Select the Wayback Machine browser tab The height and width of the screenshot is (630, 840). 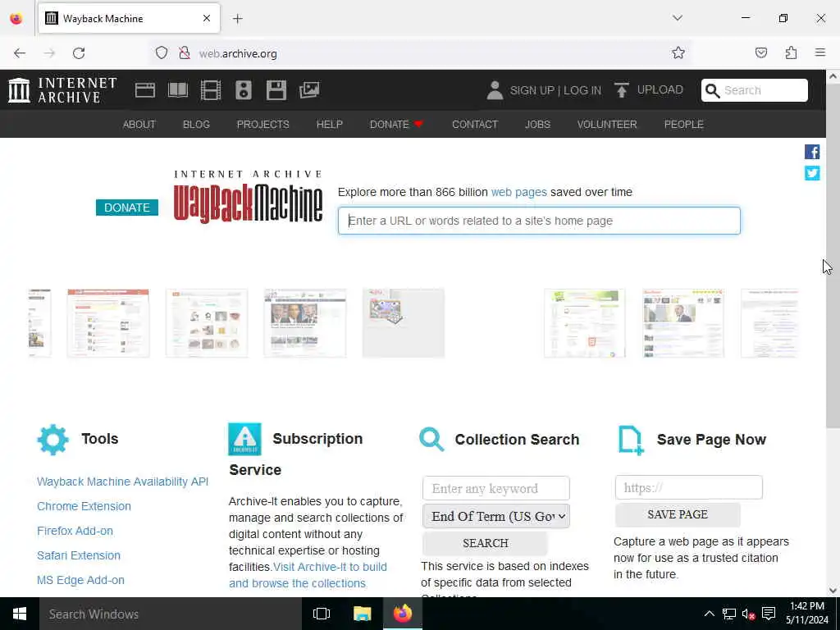click(x=129, y=19)
